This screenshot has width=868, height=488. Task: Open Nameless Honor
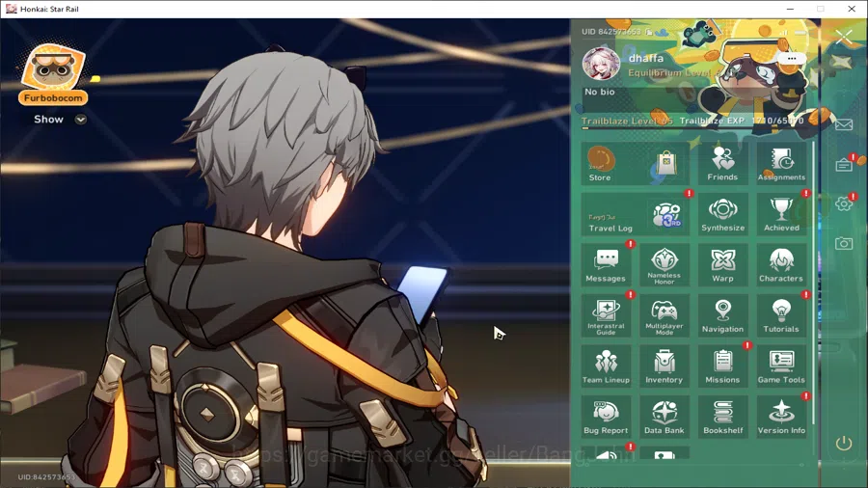pyautogui.click(x=664, y=265)
